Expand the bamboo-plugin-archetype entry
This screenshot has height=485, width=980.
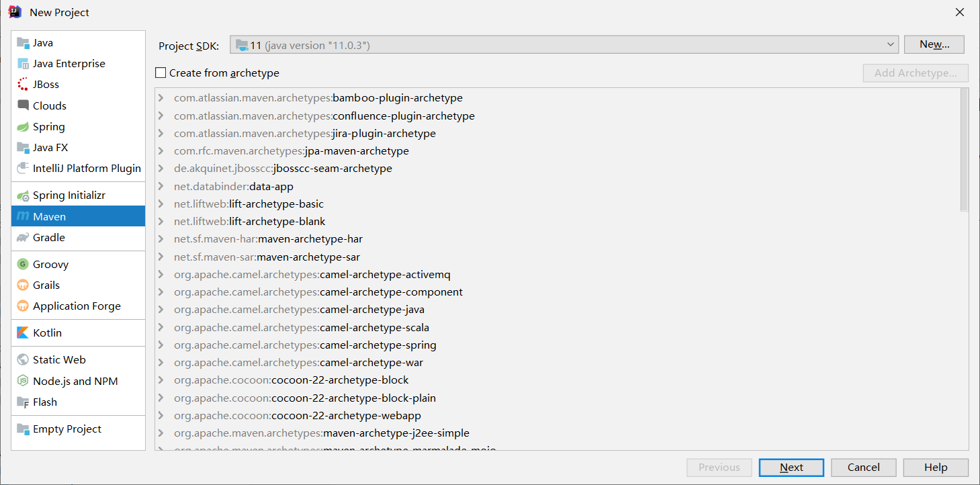tap(161, 98)
